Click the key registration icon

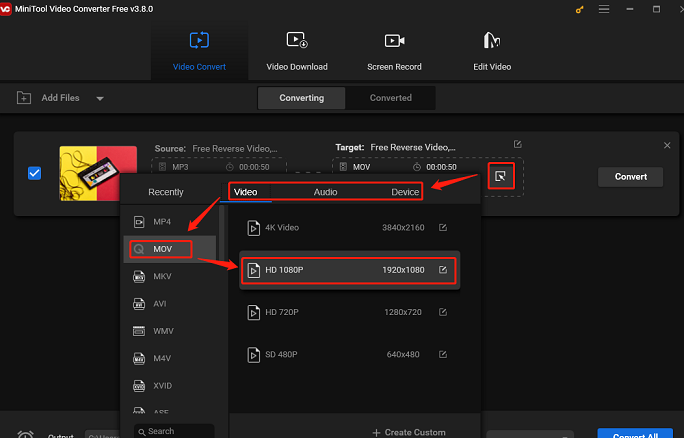(x=579, y=9)
